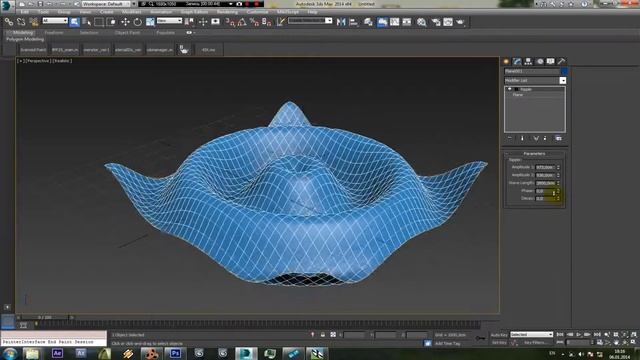Switch to the Freeform ribbon tab
640x360 pixels.
(54, 33)
